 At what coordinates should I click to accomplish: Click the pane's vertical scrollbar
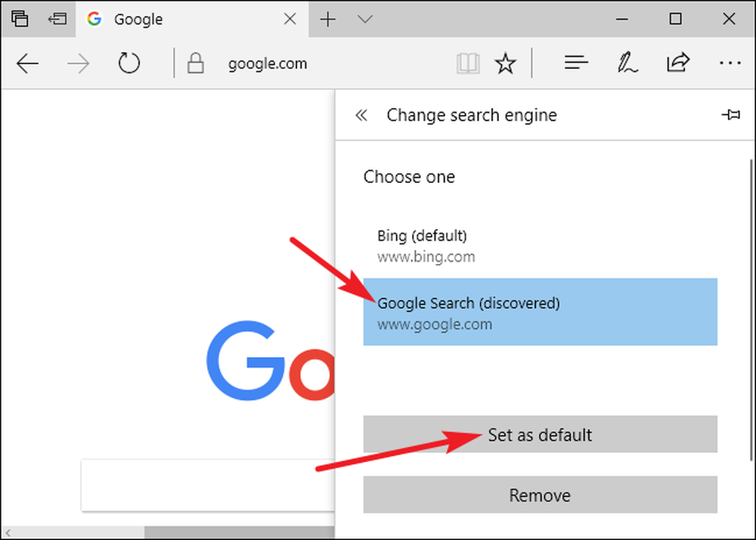tap(751, 309)
